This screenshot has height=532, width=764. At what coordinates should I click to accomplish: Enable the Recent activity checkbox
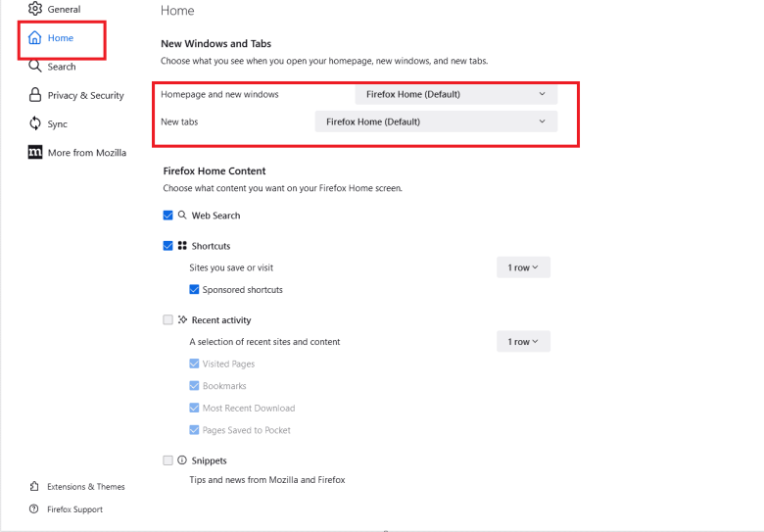coord(167,319)
